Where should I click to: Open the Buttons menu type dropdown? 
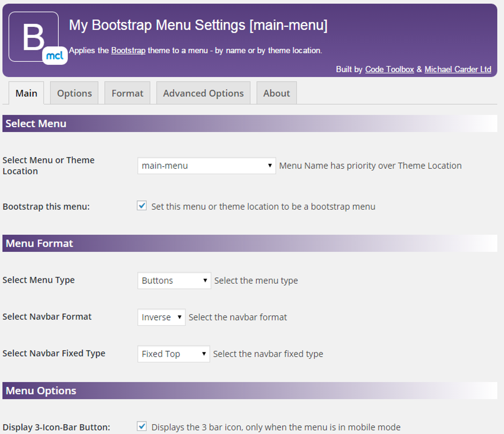(x=174, y=281)
